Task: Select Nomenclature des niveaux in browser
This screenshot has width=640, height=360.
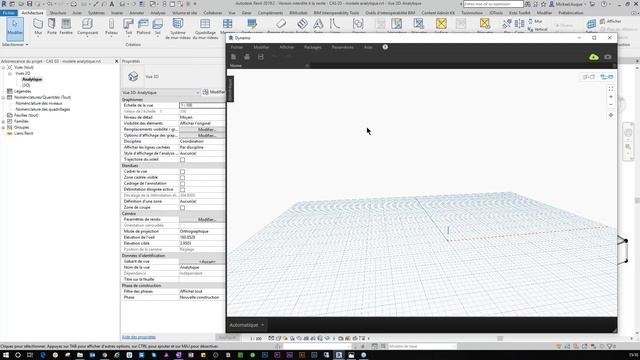Action: [39, 103]
